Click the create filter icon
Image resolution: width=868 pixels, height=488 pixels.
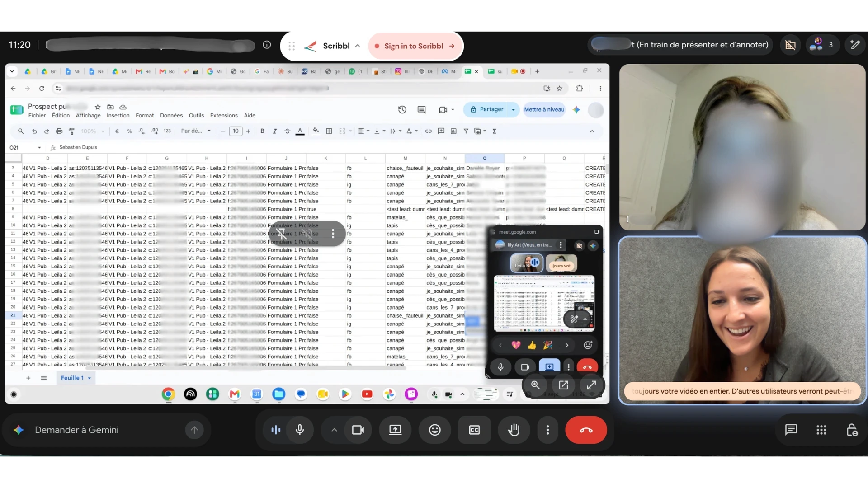pos(466,131)
